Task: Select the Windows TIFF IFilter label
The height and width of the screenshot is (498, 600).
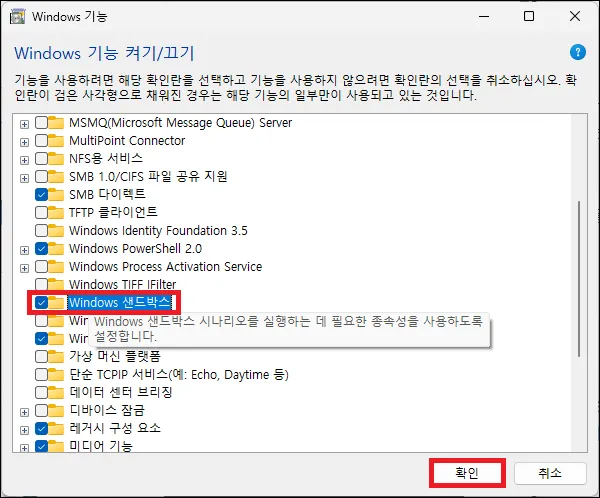Action: tap(122, 284)
